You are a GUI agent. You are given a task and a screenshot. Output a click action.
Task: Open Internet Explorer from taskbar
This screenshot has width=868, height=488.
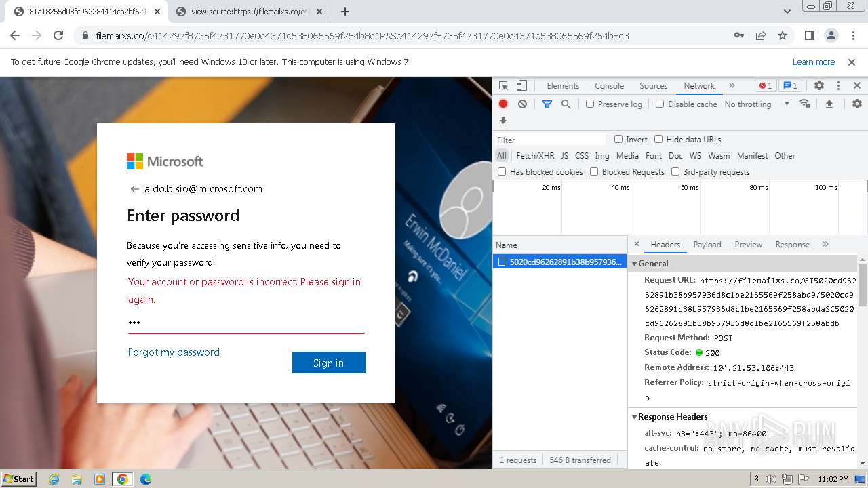[x=54, y=479]
